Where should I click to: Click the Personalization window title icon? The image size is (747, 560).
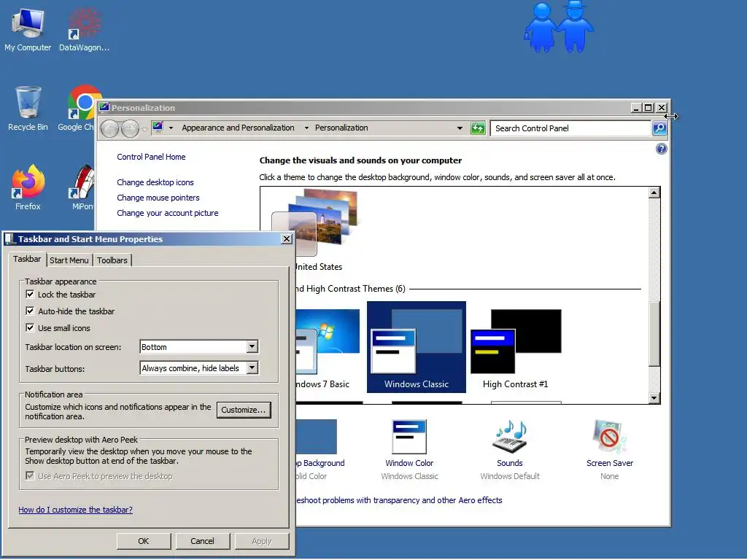[104, 107]
